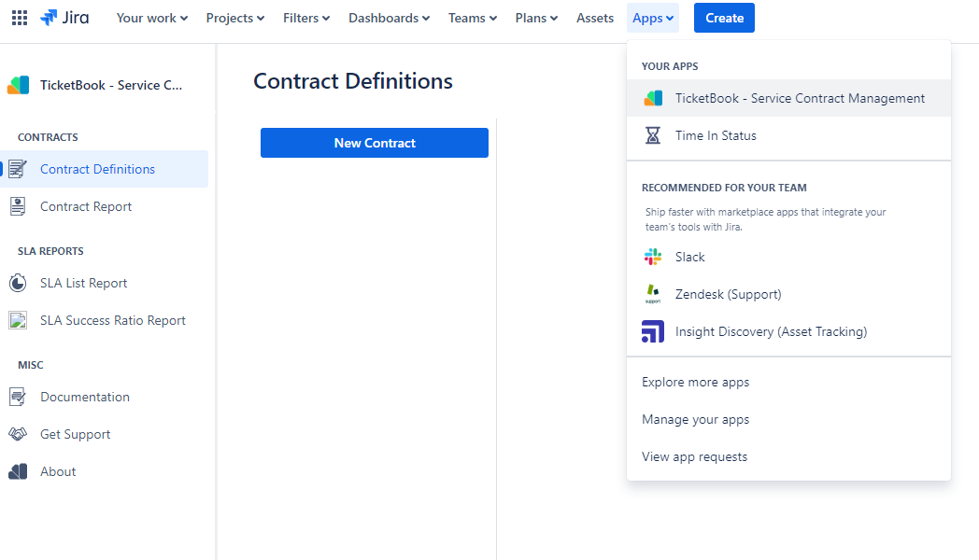
Task: Select TicketBook - Service Contract Management app
Action: click(x=800, y=98)
